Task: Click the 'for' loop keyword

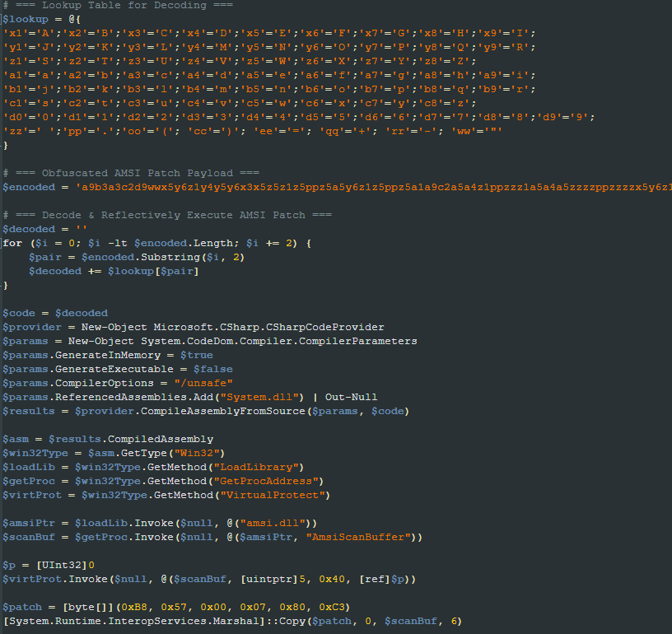Action: click(x=12, y=244)
